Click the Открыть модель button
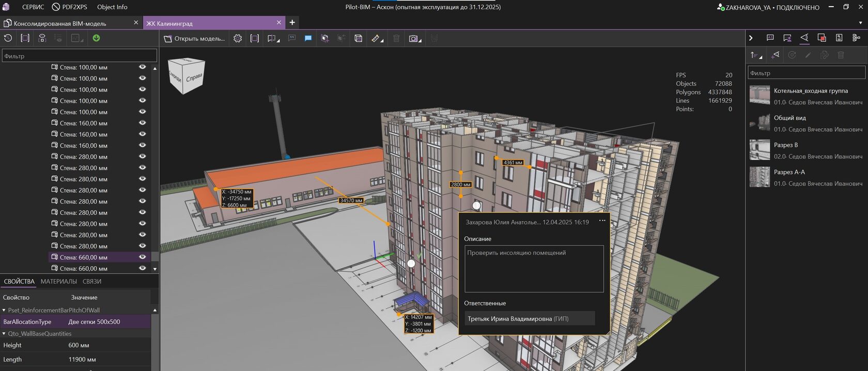 pos(194,38)
